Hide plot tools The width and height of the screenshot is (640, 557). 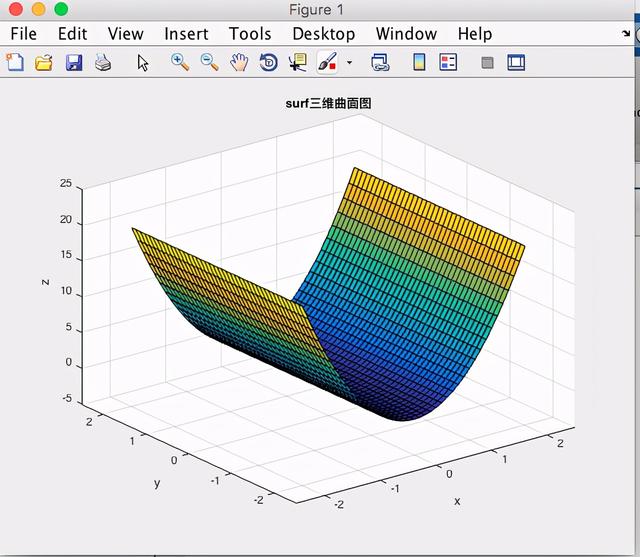pos(487,63)
